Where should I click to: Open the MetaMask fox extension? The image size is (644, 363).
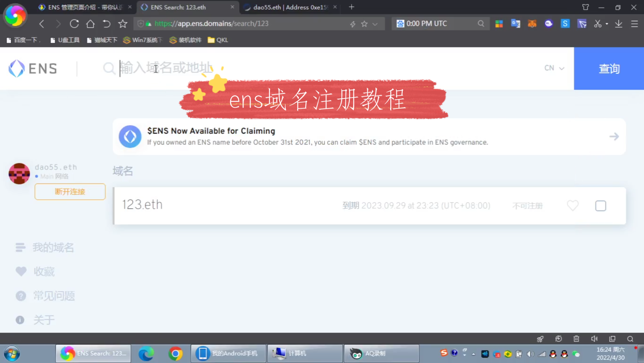[532, 24]
